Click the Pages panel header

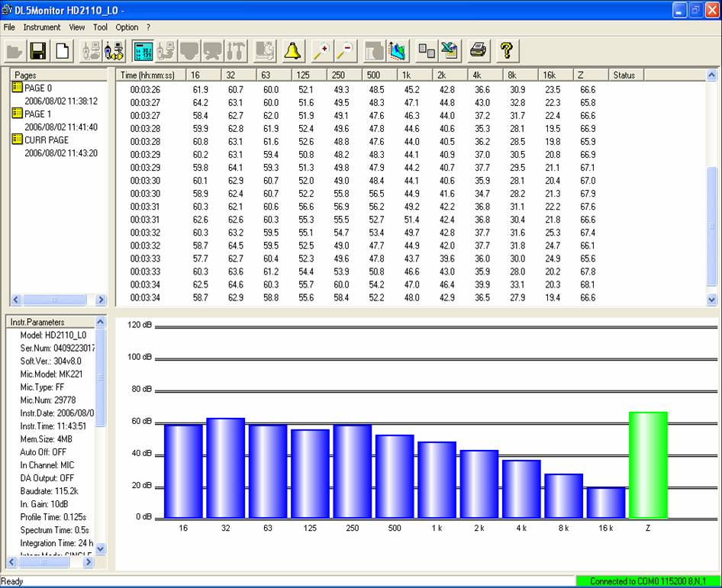pos(59,75)
